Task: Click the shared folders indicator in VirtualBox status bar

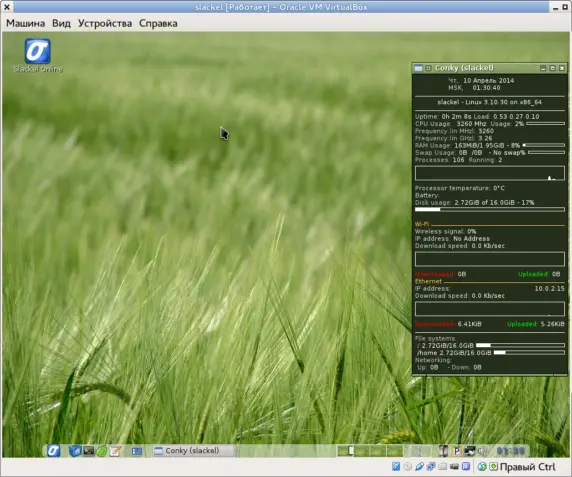Action: click(442, 466)
